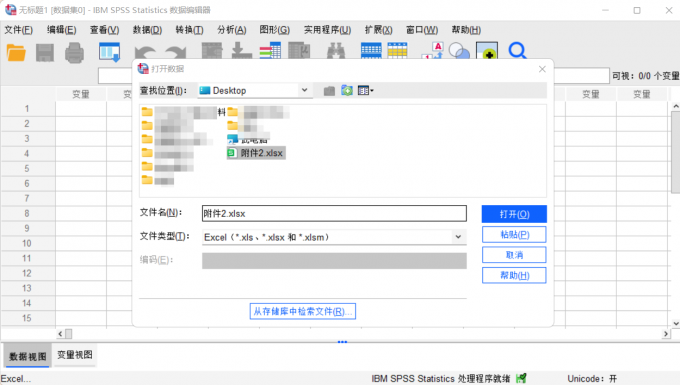Close the 打开数据 dialog with X

point(542,69)
